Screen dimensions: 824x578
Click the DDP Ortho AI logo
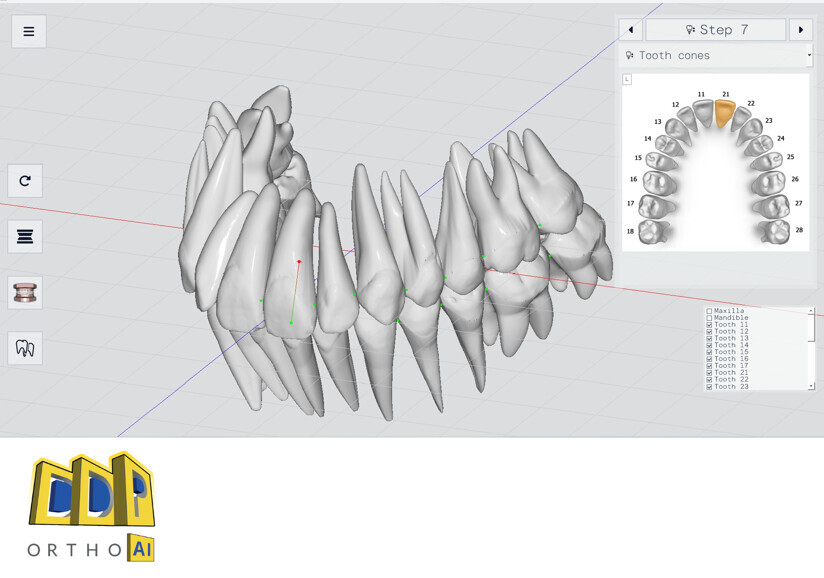click(92, 506)
